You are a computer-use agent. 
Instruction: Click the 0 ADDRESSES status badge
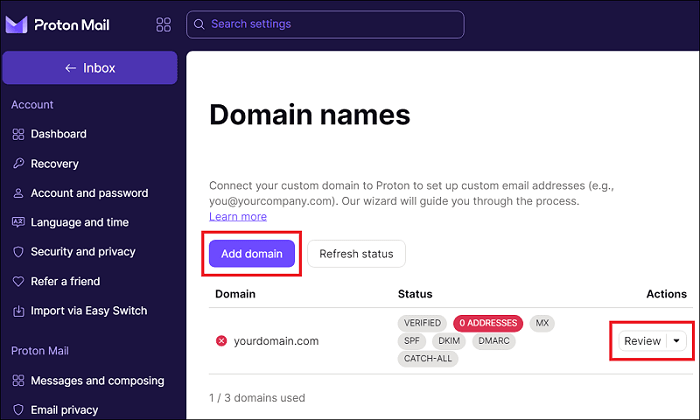(x=488, y=323)
